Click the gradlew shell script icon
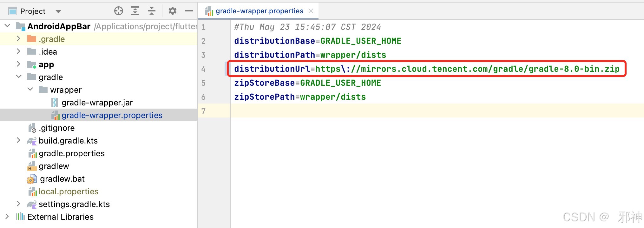Screen dimensions: 644x228 (32, 166)
